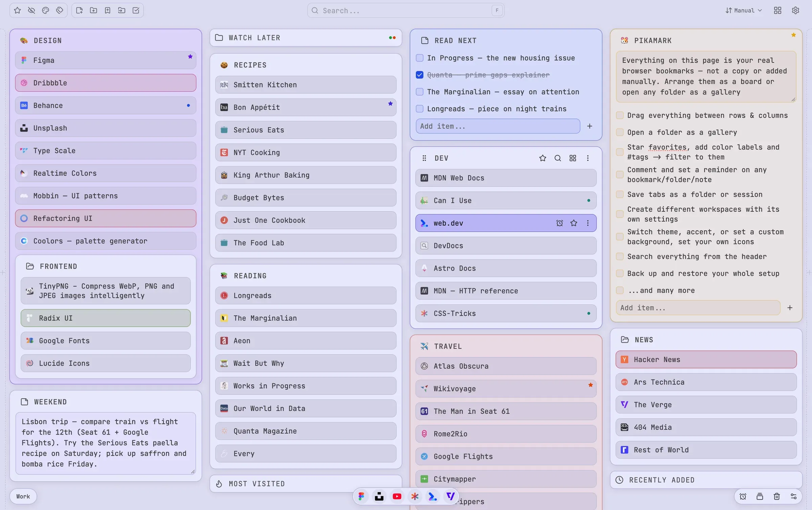The width and height of the screenshot is (812, 510).
Task: Open the Dribbble bookmark
Action: pyautogui.click(x=106, y=83)
